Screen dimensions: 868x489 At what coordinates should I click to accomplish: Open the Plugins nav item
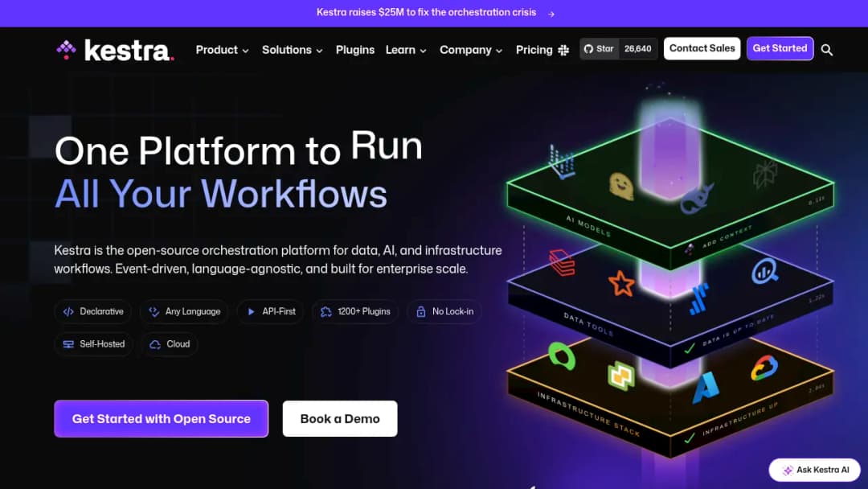355,50
